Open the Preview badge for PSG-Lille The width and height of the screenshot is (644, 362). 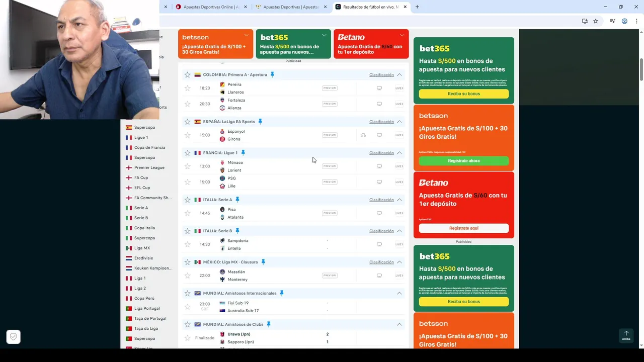(330, 182)
